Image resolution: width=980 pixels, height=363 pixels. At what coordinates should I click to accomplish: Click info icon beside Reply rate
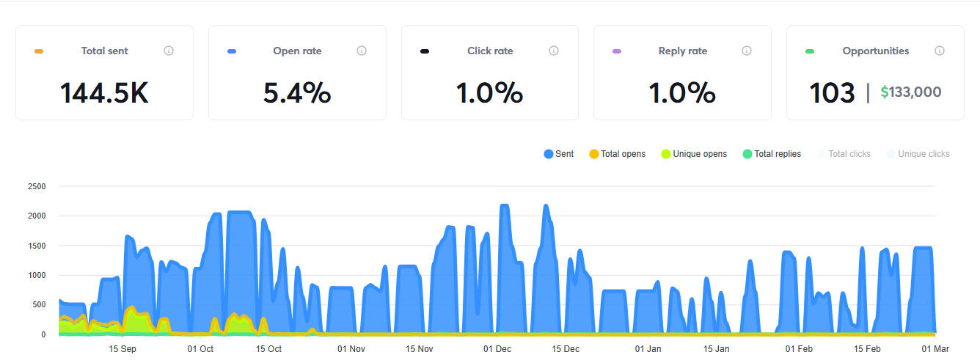[x=747, y=51]
